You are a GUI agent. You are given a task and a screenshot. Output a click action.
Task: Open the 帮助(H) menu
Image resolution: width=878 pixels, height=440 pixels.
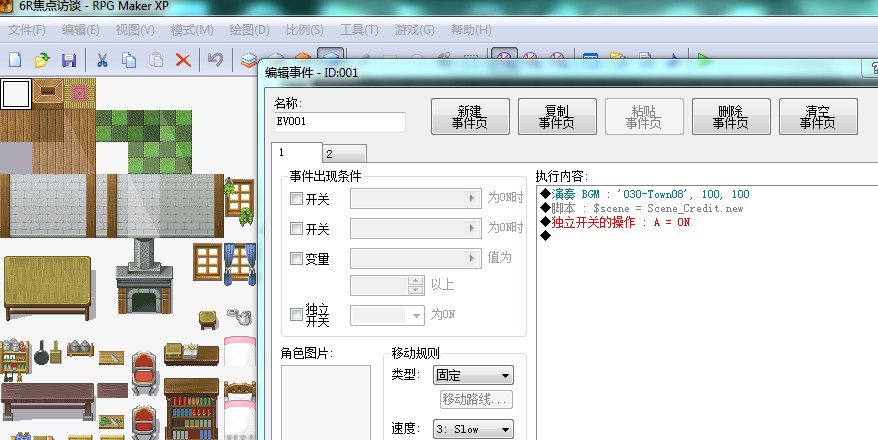471,30
